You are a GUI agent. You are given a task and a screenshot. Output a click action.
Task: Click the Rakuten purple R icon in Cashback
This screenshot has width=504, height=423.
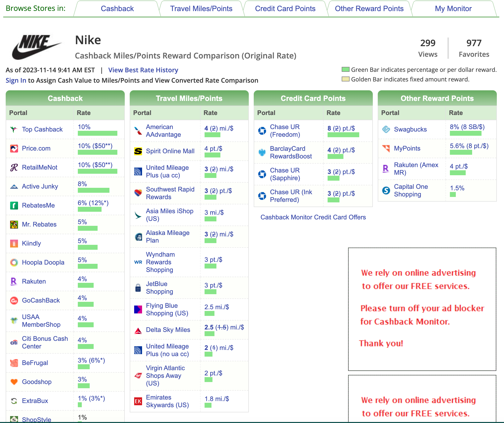14,281
